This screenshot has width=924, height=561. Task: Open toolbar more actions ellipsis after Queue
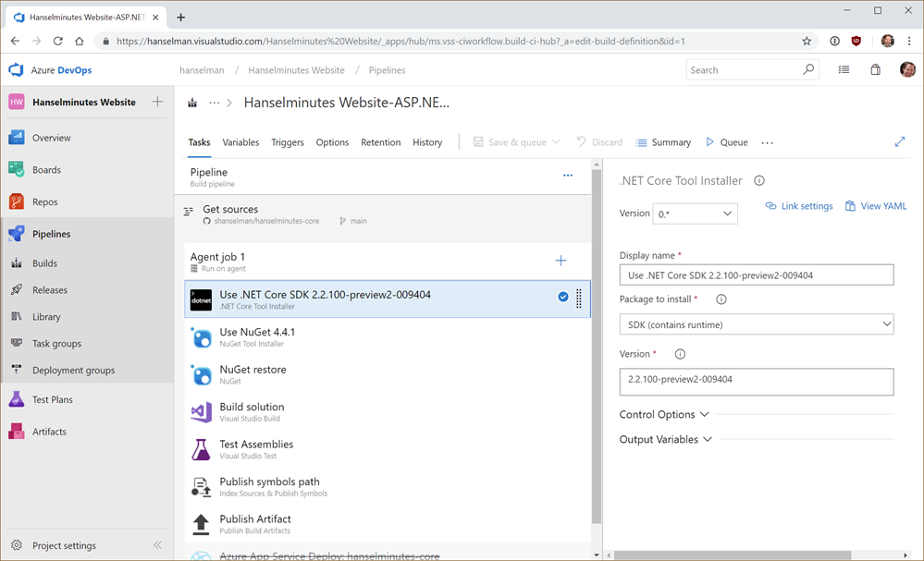coord(767,142)
